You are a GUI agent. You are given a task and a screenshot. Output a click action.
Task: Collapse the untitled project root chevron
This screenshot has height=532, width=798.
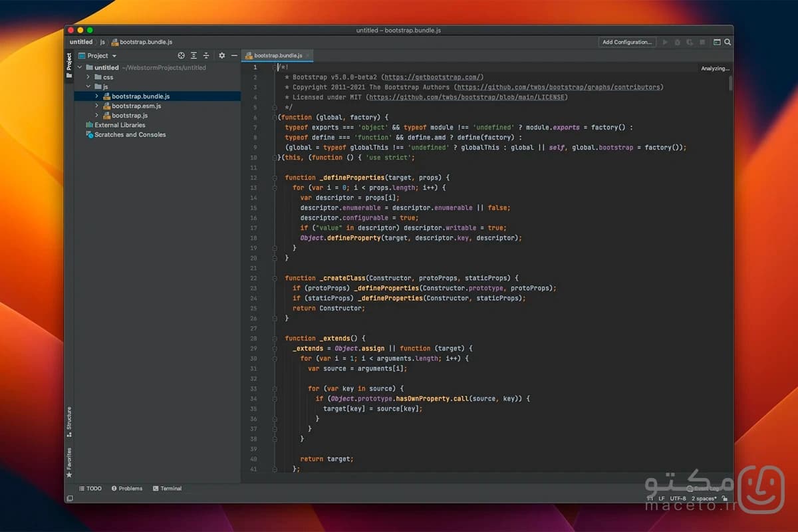pos(80,67)
